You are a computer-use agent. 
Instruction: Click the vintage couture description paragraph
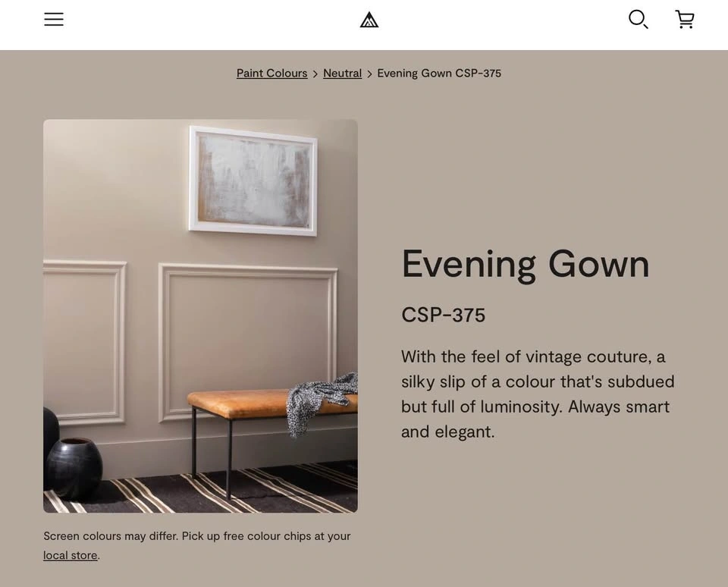pos(538,394)
